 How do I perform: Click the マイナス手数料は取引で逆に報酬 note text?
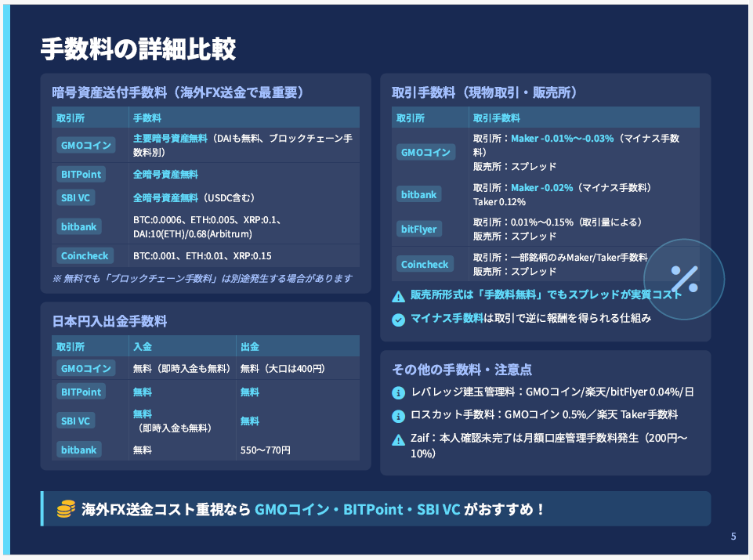tap(530, 318)
